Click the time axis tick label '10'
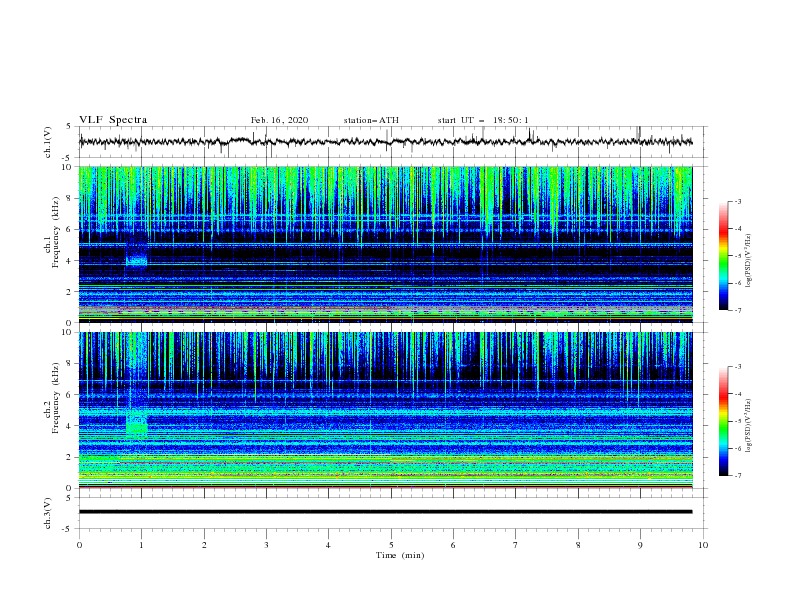Viewport: 792px width, 612px height. coord(703,545)
